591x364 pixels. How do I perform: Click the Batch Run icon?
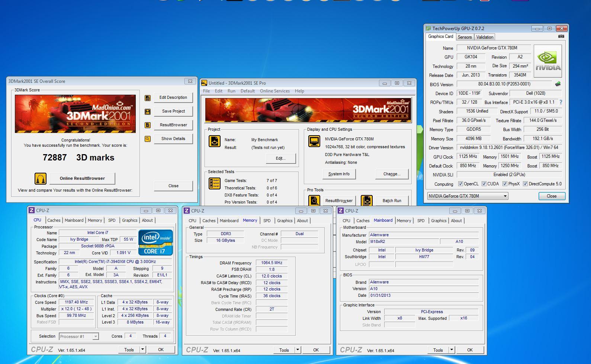pyautogui.click(x=367, y=201)
